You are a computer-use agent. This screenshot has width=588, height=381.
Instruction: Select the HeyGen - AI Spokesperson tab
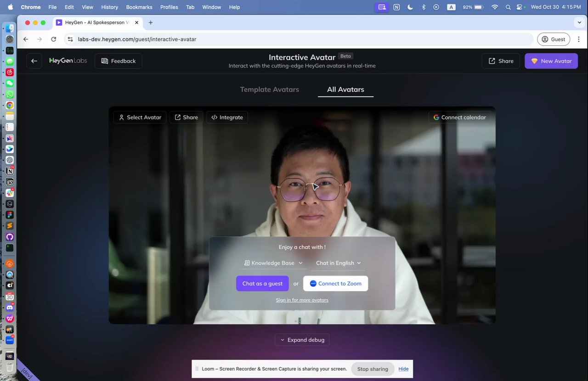pos(97,22)
